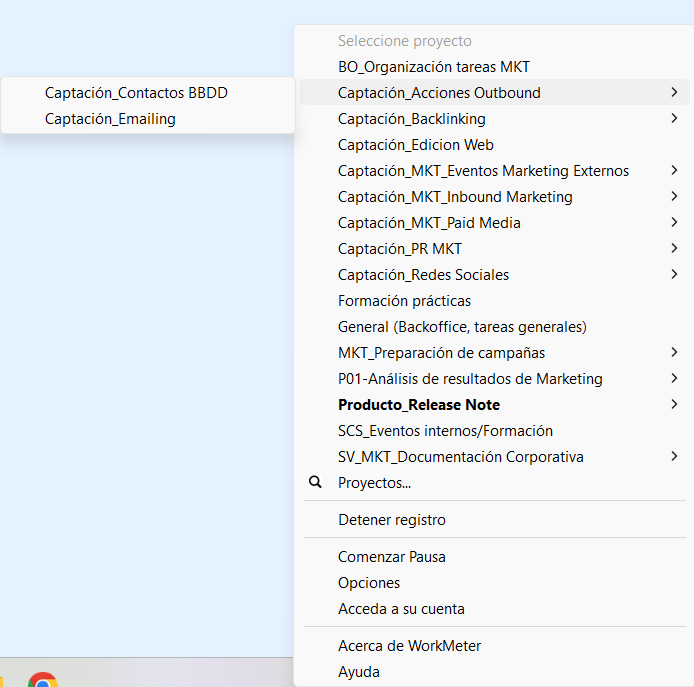
Task: Open the Opciones menu entry
Action: coord(369,583)
